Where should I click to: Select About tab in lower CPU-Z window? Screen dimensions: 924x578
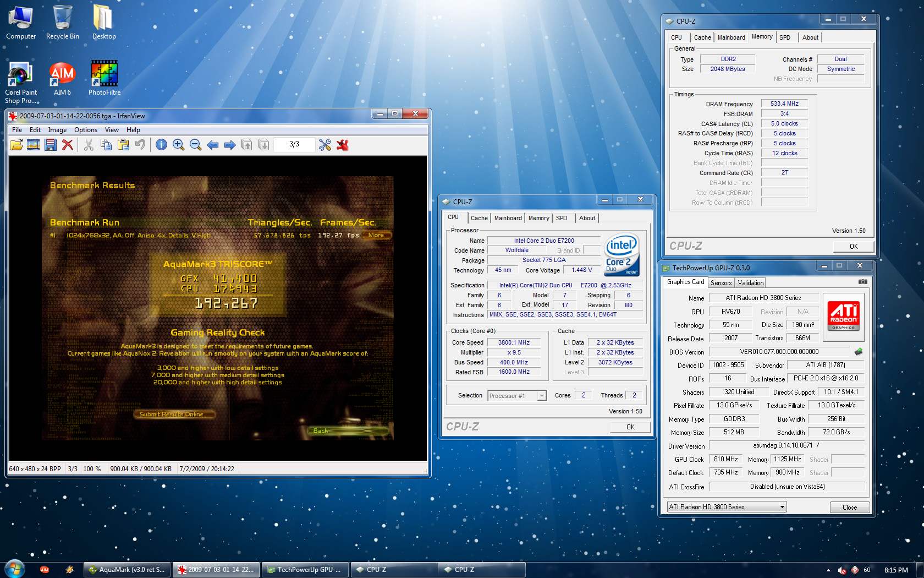[x=587, y=218]
